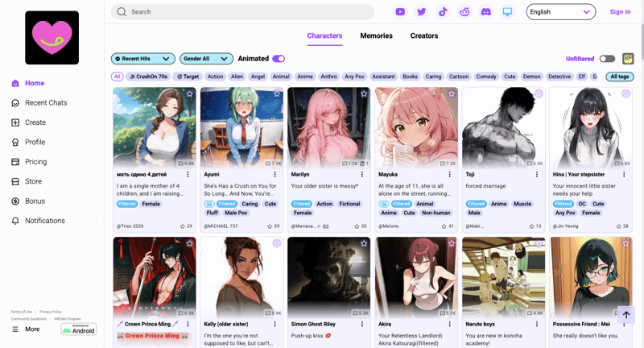Expand the Recent Hits dropdown
The width and height of the screenshot is (644, 348).
point(143,59)
